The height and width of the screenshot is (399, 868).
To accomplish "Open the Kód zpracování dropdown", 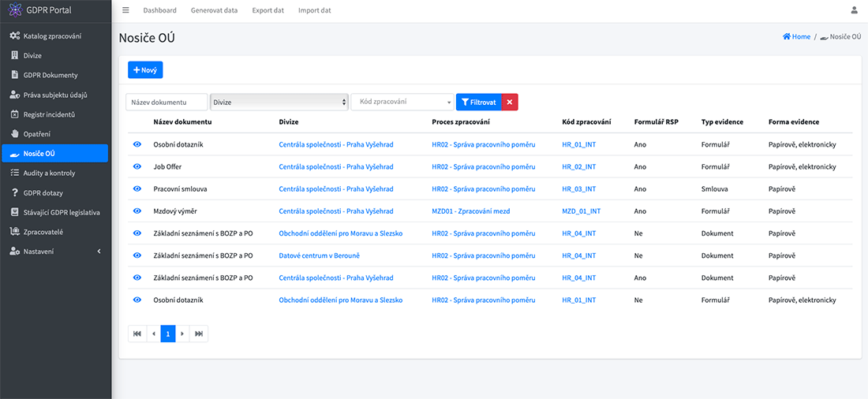I will pos(402,103).
